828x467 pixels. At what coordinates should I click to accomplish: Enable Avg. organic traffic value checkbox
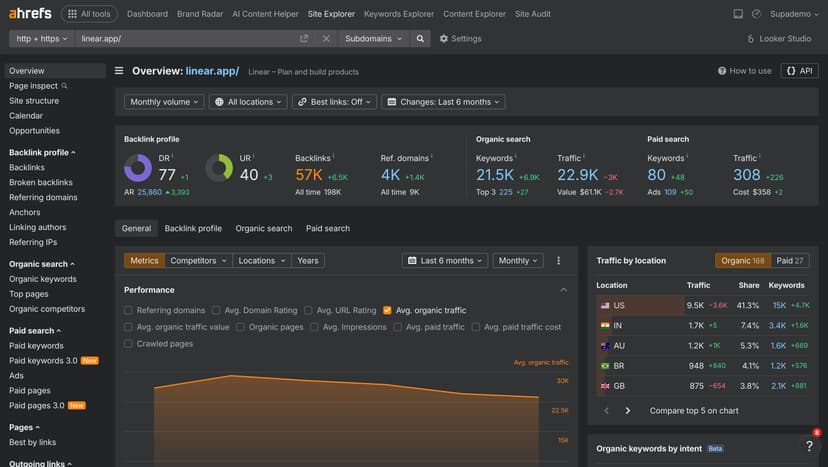point(128,327)
